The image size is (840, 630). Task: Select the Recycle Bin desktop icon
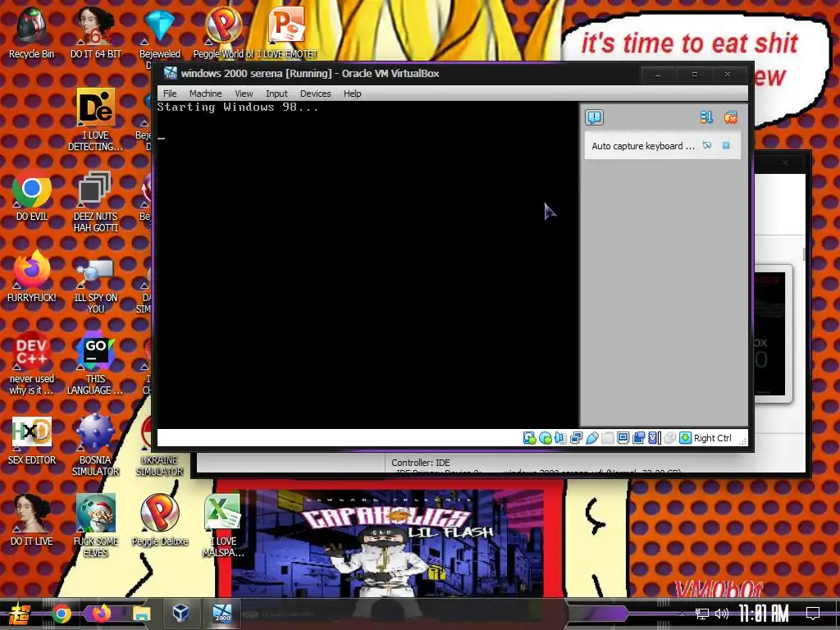(x=32, y=33)
